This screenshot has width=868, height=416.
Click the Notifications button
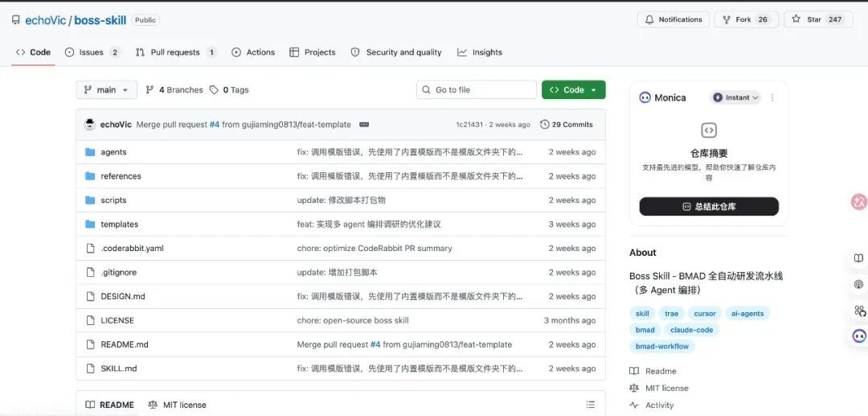[x=674, y=19]
